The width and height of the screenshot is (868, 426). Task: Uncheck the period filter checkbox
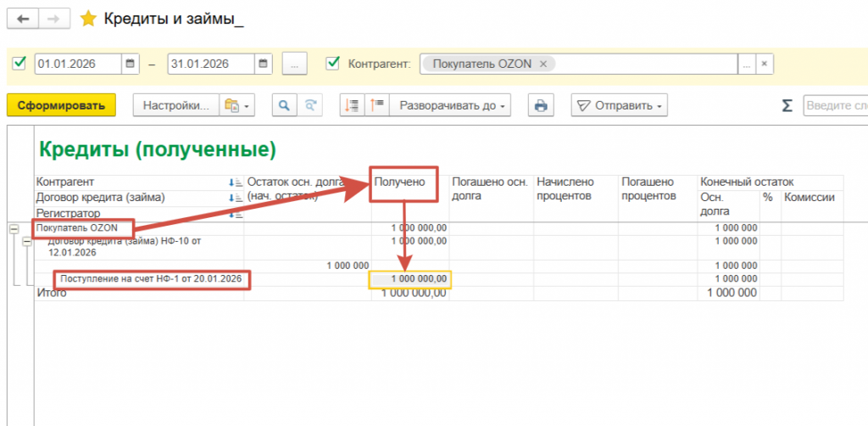[19, 64]
